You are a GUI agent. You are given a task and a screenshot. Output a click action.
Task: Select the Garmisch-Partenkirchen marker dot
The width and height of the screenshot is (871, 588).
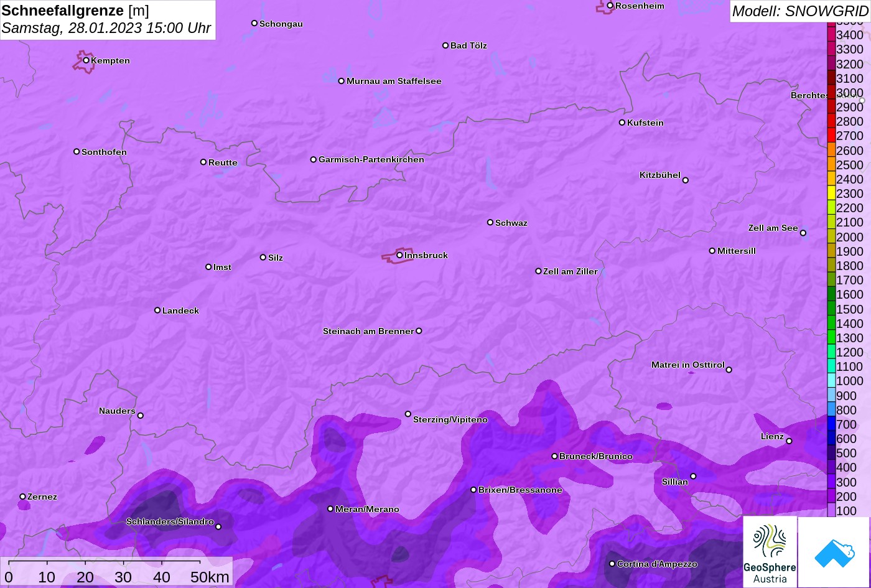(314, 159)
